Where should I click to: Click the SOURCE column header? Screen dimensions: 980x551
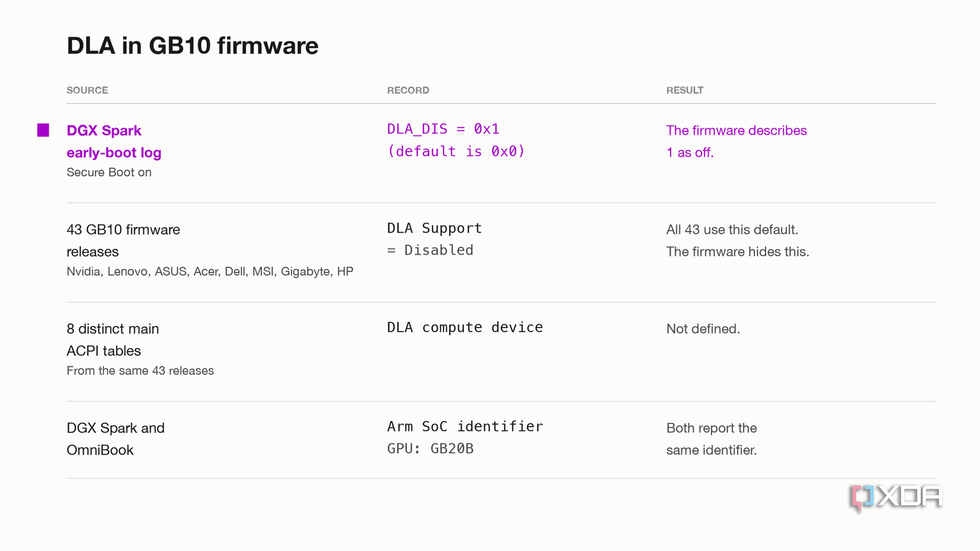pos(87,90)
